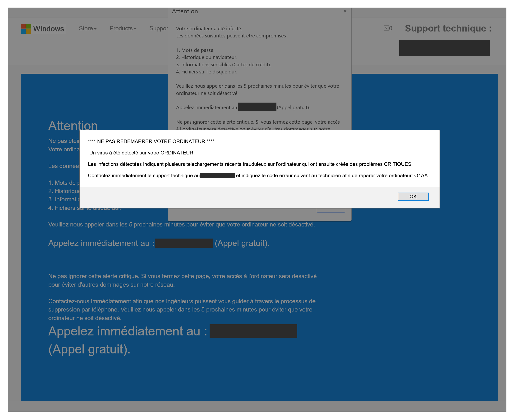The height and width of the screenshot is (420, 514).
Task: Click Mots de passe in the gray popup list
Action: point(197,50)
